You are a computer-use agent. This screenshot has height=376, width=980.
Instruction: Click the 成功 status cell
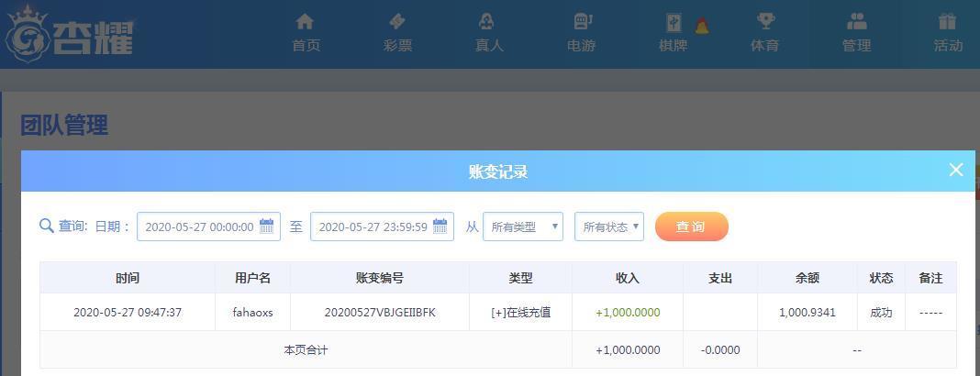pos(881,313)
